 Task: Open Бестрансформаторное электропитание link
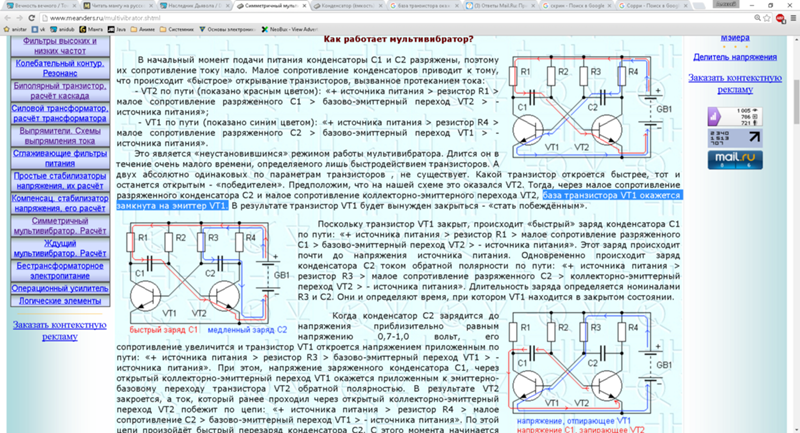tap(60, 270)
